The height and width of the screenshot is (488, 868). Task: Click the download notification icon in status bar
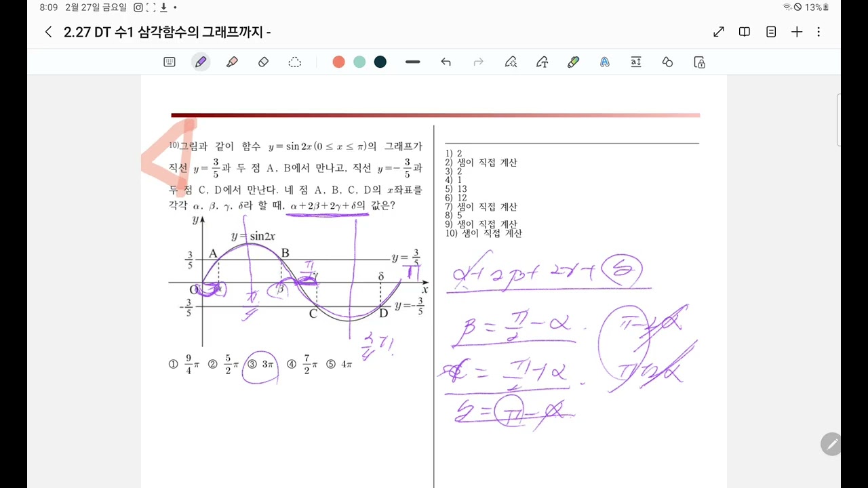click(x=163, y=7)
